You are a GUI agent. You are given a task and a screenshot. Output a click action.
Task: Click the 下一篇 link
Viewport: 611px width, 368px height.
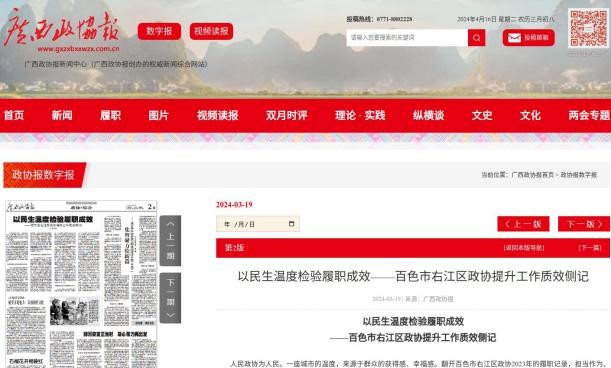coord(590,248)
